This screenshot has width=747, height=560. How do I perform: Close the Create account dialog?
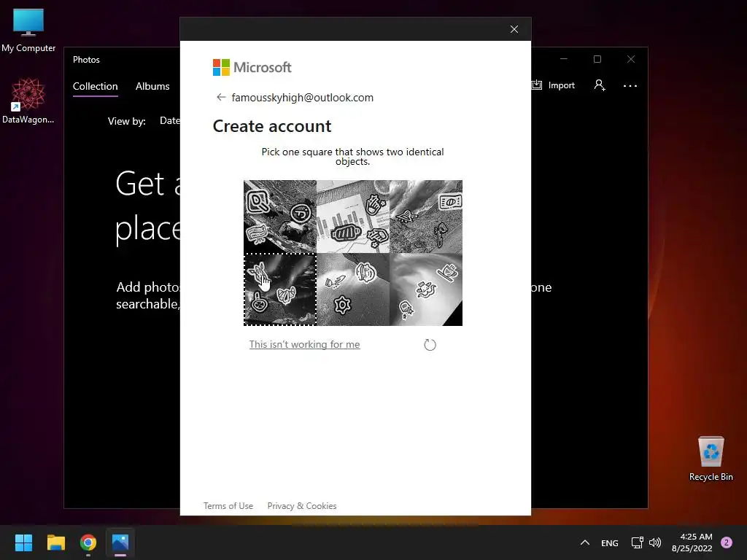pos(514,29)
